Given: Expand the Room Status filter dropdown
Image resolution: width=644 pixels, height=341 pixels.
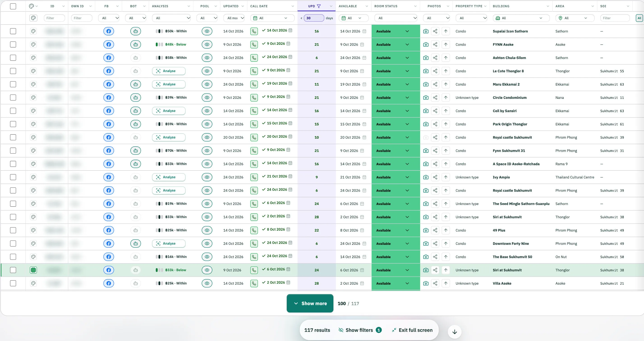Looking at the screenshot, I should pos(396,18).
